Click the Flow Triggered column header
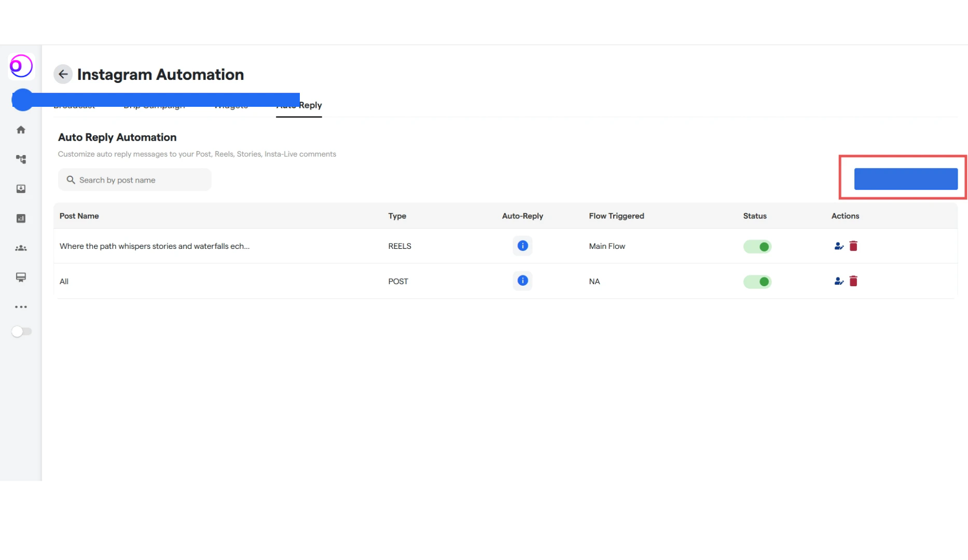The image size is (968, 560). (616, 216)
